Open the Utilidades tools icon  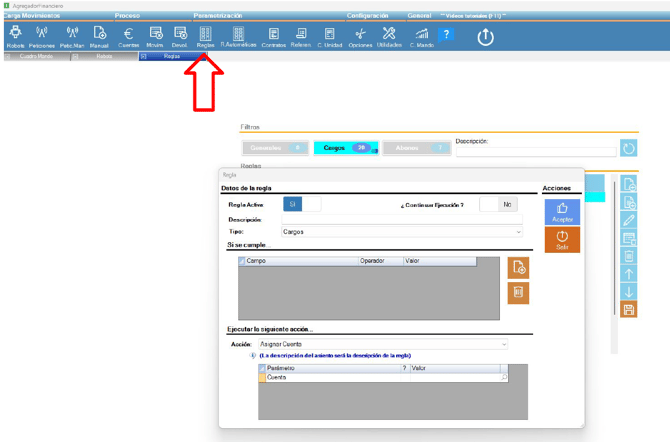click(388, 37)
